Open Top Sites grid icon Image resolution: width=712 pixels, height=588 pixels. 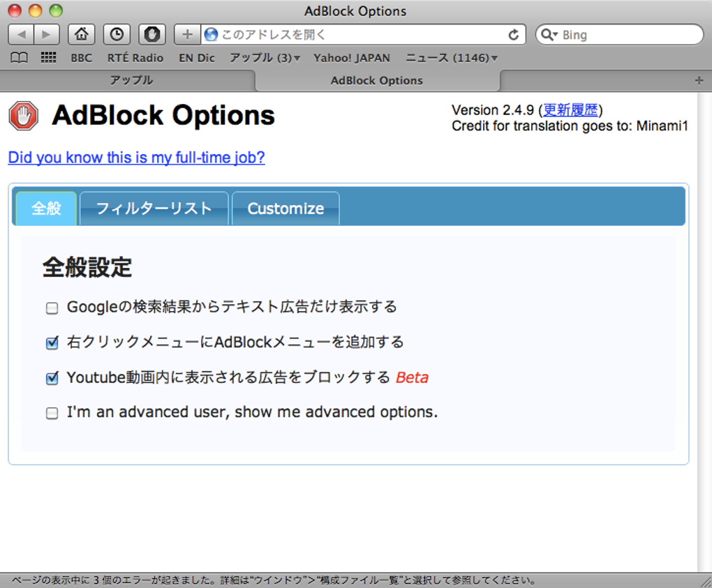48,57
